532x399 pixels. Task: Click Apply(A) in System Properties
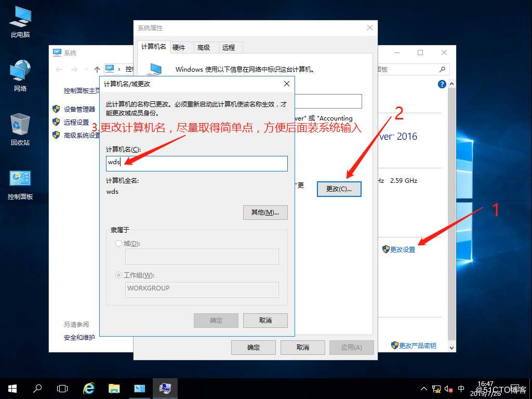click(x=352, y=348)
